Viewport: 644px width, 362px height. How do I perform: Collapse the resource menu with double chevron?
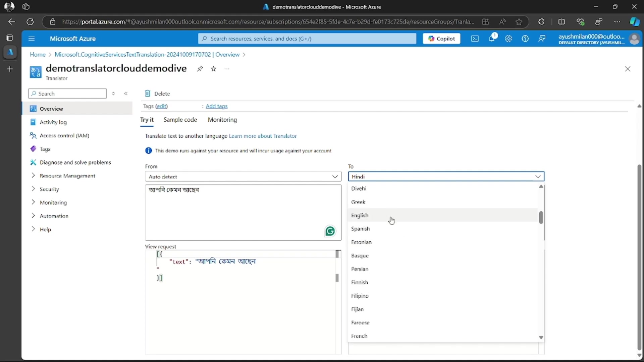(x=126, y=94)
